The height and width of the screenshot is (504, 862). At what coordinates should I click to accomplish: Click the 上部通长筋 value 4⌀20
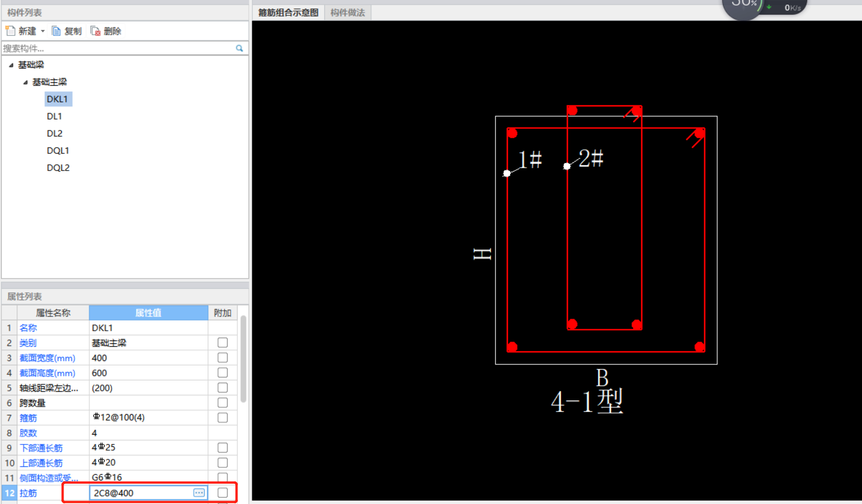149,462
